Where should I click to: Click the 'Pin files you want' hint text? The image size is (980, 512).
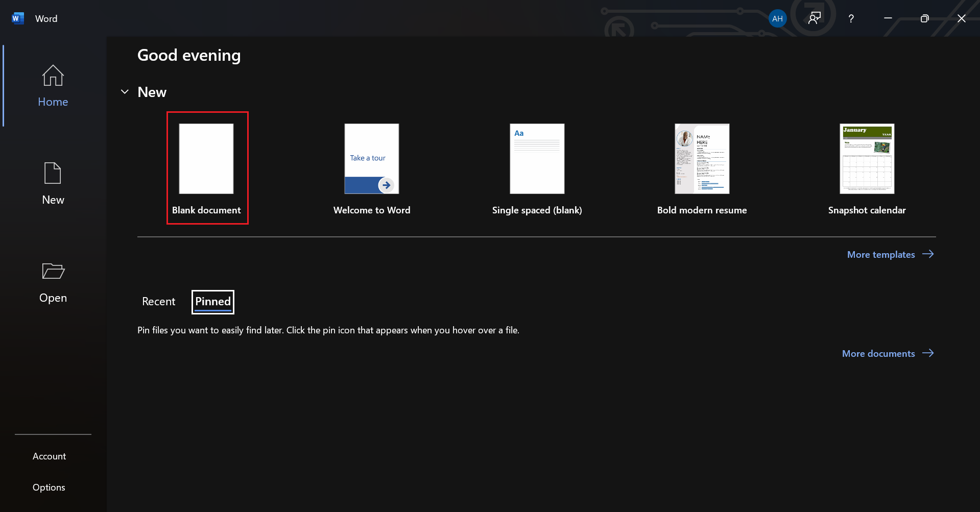click(328, 330)
